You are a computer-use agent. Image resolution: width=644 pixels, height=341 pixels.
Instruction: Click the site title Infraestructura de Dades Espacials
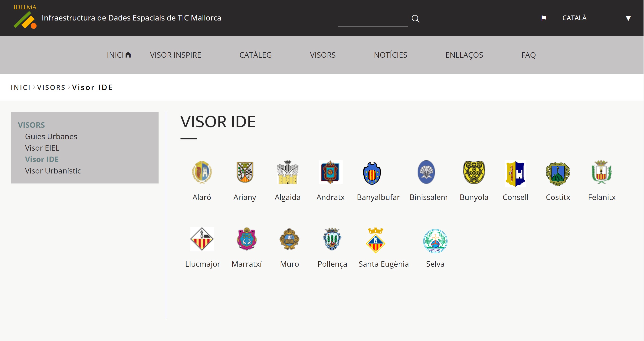(x=132, y=18)
